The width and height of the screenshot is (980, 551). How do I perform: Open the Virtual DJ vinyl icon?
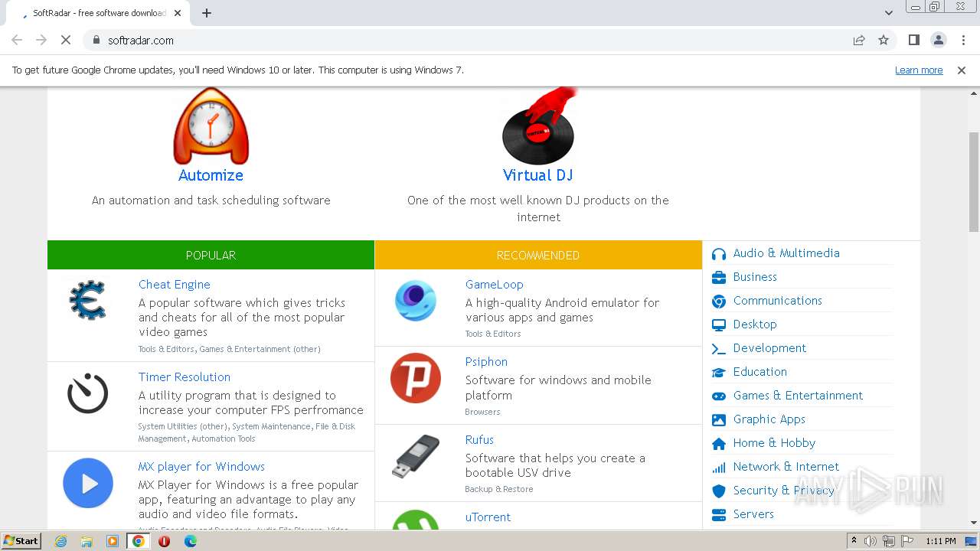tap(538, 126)
